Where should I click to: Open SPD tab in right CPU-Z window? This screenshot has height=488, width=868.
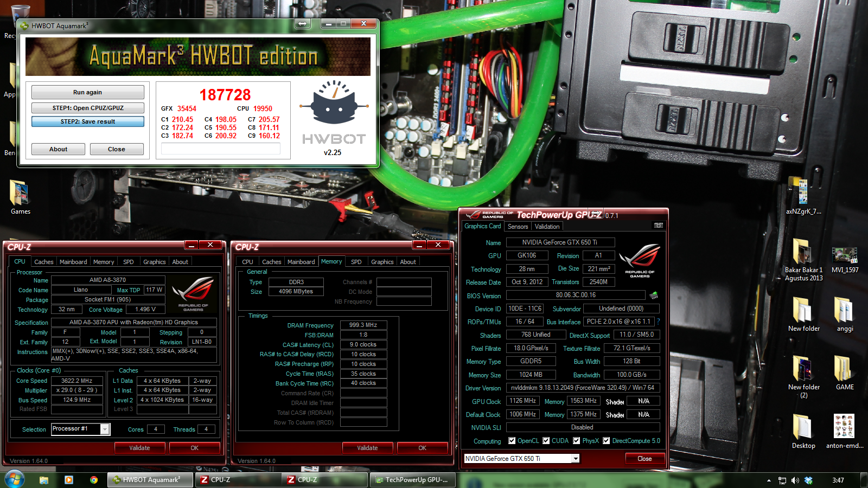pyautogui.click(x=356, y=262)
